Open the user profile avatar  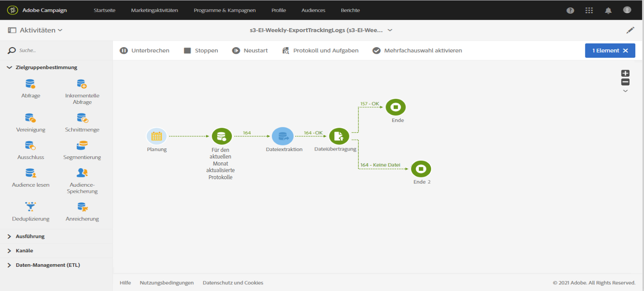627,10
